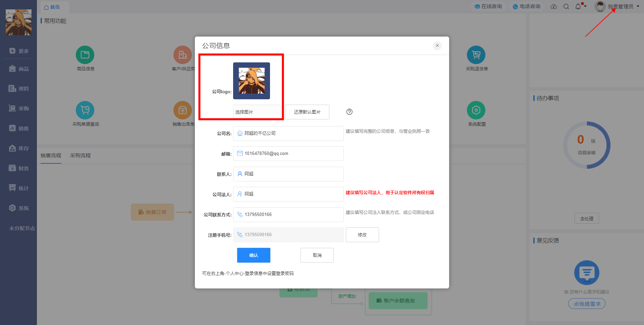Open the 商品 sidebar section

tap(18, 69)
